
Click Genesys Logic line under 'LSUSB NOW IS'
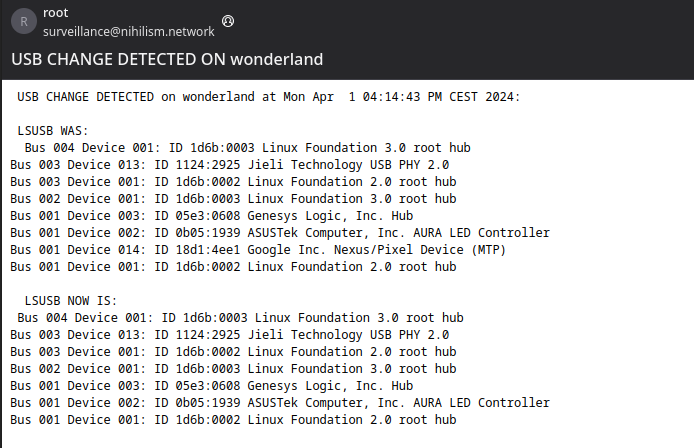(211, 386)
